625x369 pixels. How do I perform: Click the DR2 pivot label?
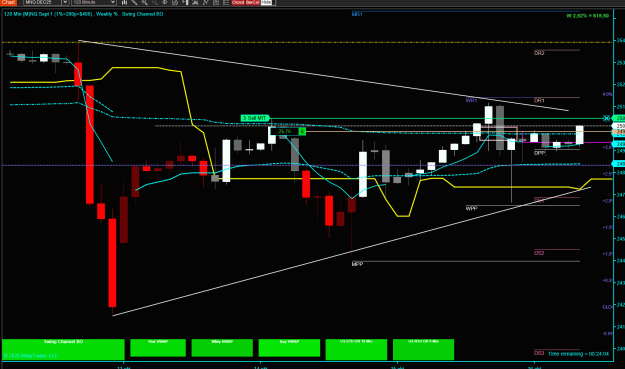click(539, 53)
